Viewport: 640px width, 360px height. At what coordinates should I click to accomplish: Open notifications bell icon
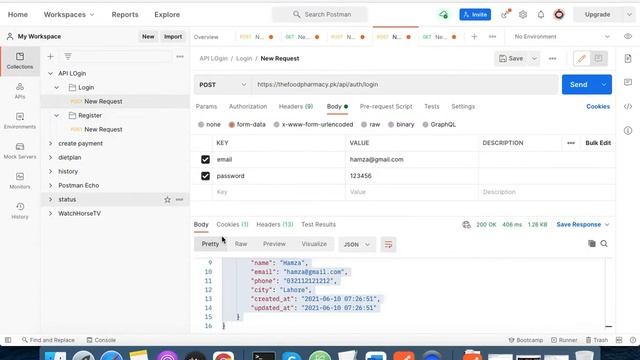coord(541,15)
